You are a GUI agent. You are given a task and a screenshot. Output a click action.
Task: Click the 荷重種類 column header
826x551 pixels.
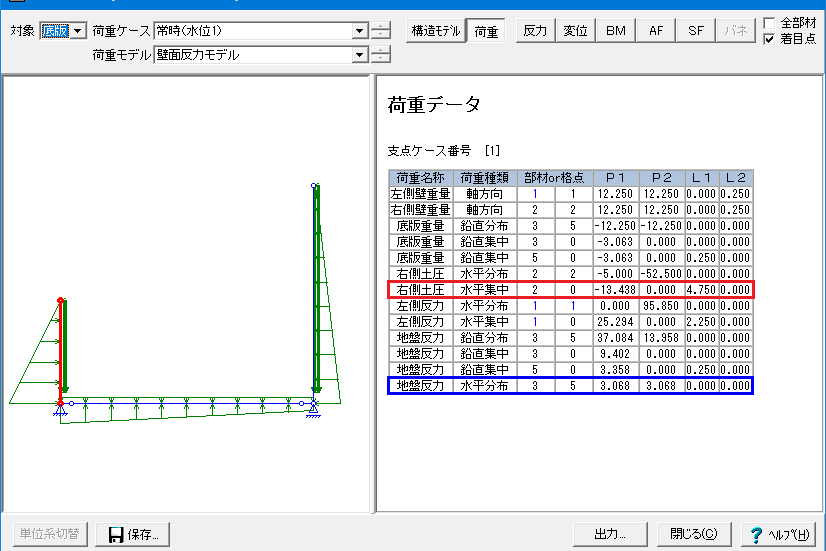tap(485, 178)
